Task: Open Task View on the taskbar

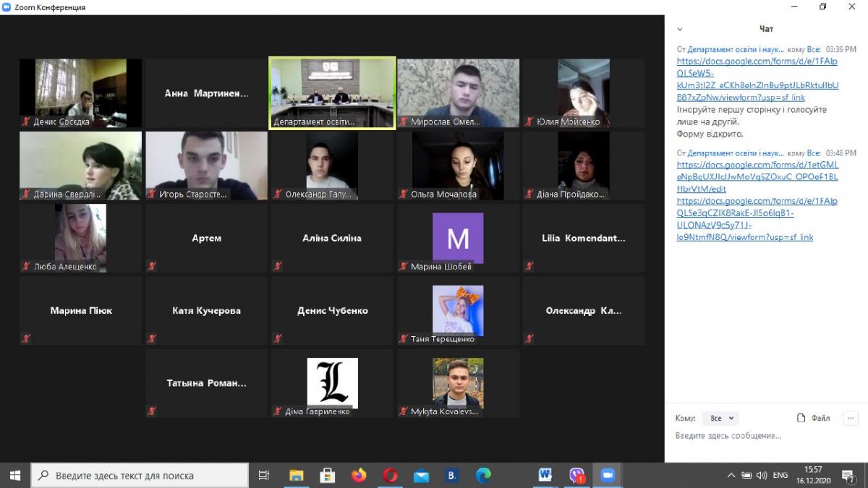Action: 264,475
